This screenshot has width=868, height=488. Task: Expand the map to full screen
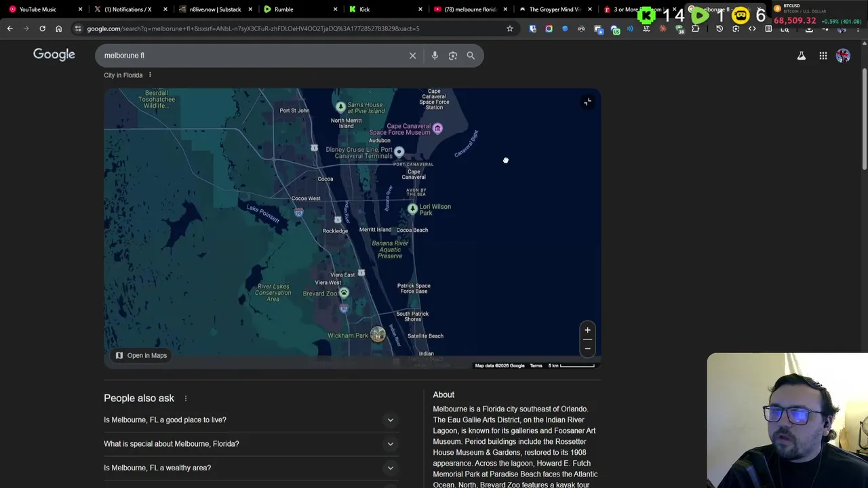(587, 102)
